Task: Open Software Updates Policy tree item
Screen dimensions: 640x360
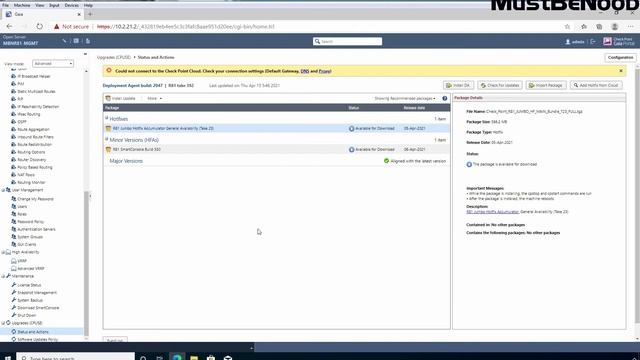Action: tap(38, 340)
